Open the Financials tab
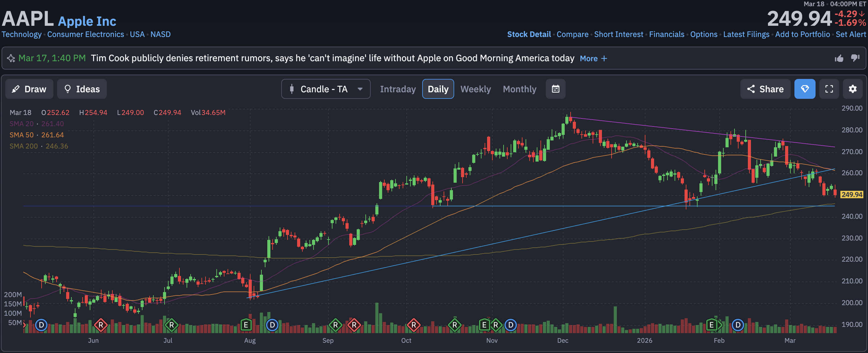Screen dimensions: 868x353 666,34
